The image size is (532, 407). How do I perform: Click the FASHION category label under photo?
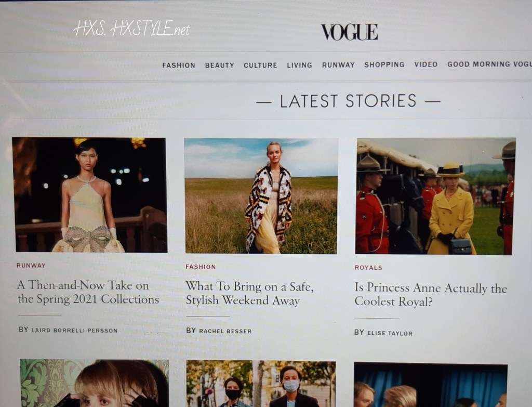point(201,267)
